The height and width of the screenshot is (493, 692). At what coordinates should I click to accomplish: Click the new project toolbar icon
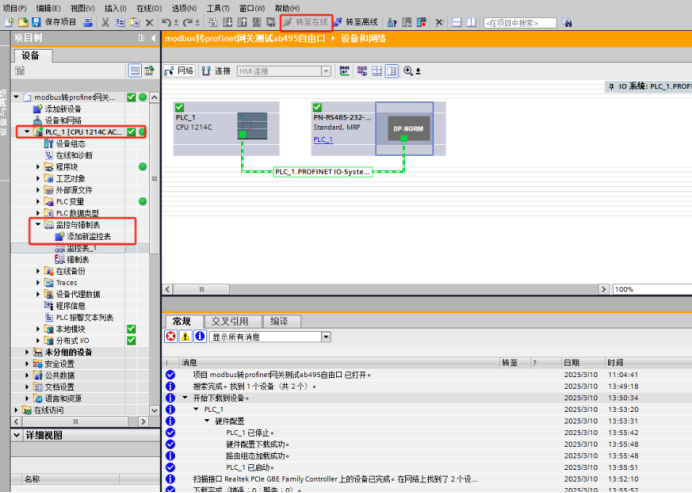9,22
